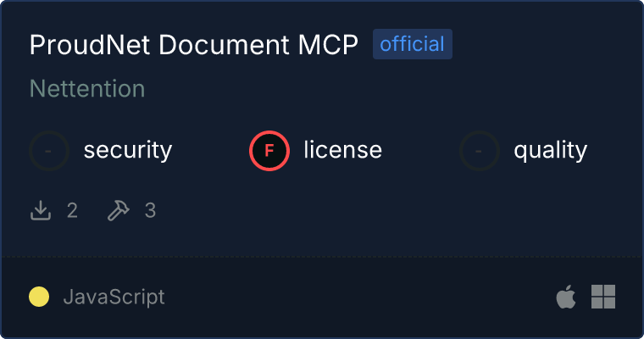Click footer space between JavaScript and Apple icon
The width and height of the screenshot is (644, 339).
(359, 297)
